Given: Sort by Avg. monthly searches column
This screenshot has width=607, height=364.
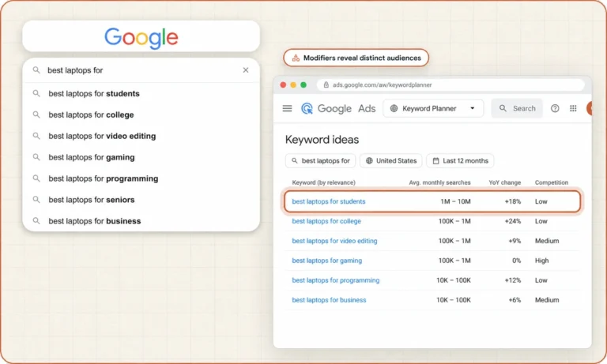Looking at the screenshot, I should [439, 182].
